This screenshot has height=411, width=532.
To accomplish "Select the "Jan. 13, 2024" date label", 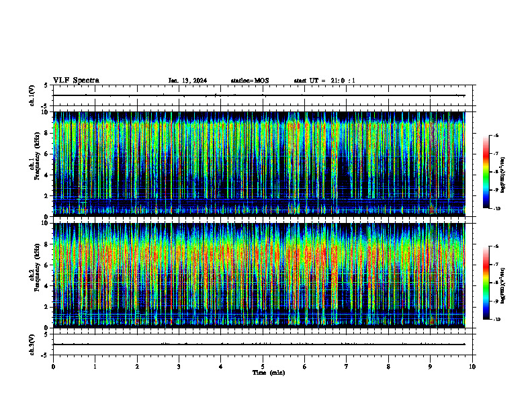I will click(x=187, y=81).
